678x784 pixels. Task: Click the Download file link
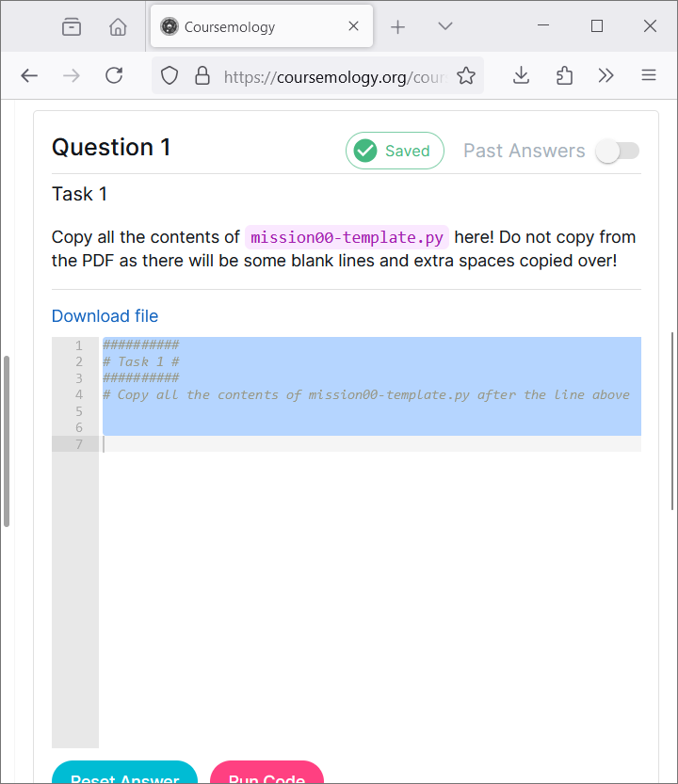pyautogui.click(x=105, y=316)
